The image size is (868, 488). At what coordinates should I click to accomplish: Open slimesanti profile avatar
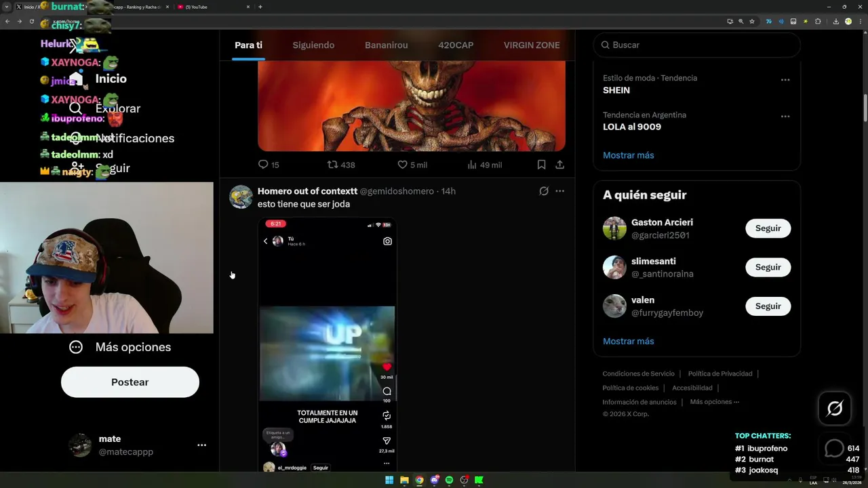pyautogui.click(x=614, y=267)
